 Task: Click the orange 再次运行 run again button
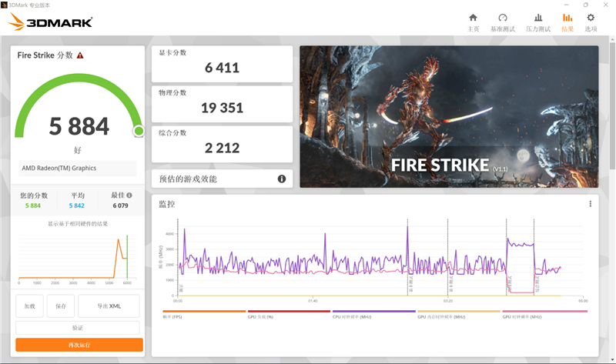pyautogui.click(x=79, y=345)
